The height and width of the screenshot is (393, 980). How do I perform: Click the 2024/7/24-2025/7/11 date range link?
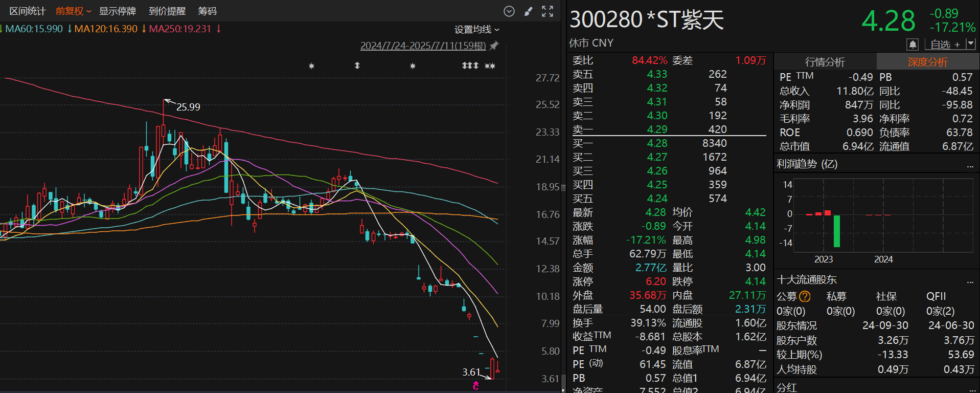point(423,46)
